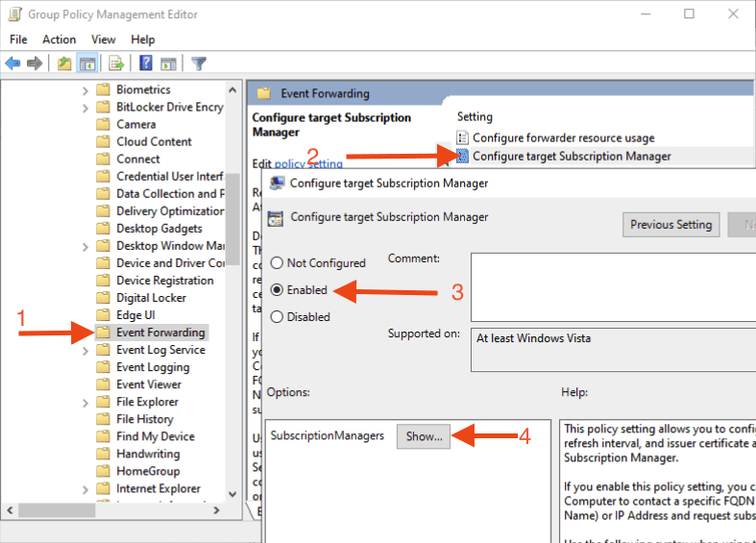The image size is (756, 543).
Task: Toggle the Show/Hide Console Tree icon
Action: [87, 63]
